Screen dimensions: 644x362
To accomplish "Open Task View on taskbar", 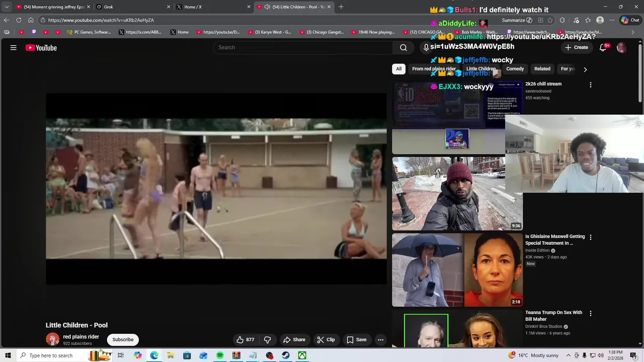I will click(121, 355).
